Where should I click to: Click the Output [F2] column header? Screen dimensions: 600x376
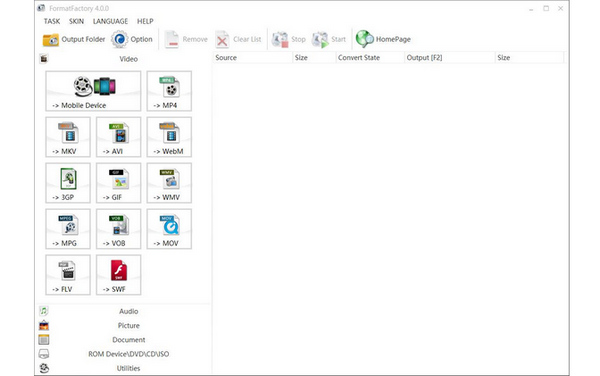tap(450, 58)
